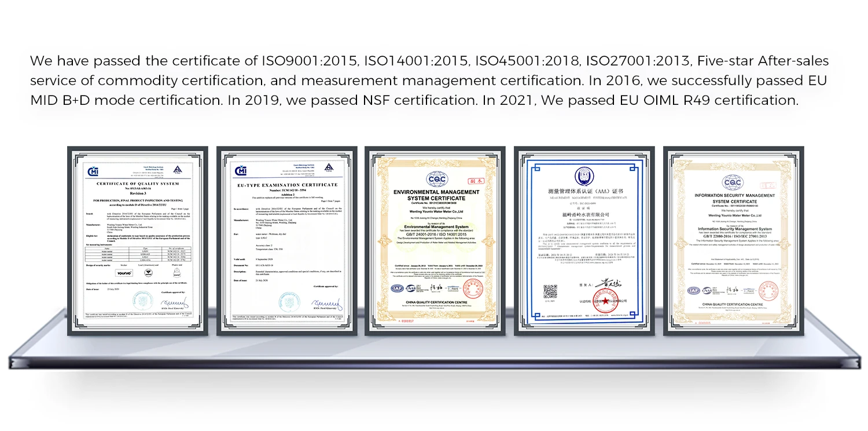
Task: Click the "CERTIFICATE OF QUALITY SYSTEM" heading
Action: tap(137, 183)
